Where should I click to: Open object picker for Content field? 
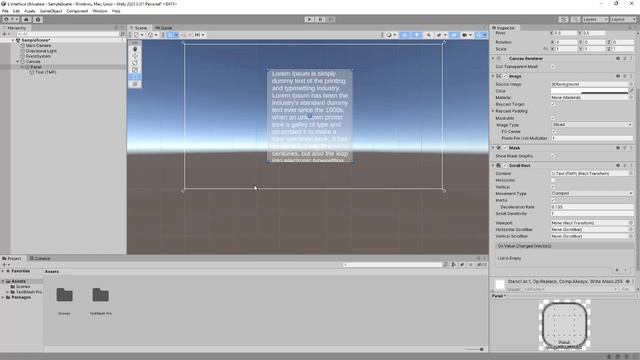[x=631, y=173]
